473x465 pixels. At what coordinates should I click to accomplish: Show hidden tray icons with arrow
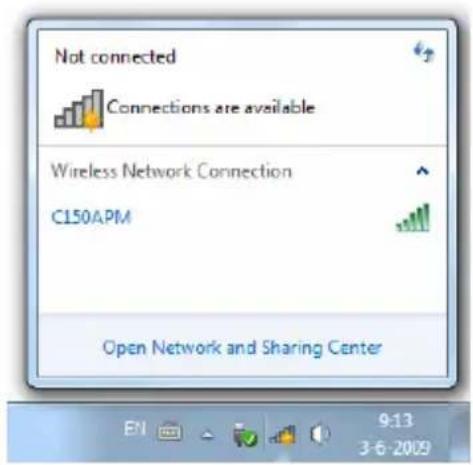click(208, 435)
